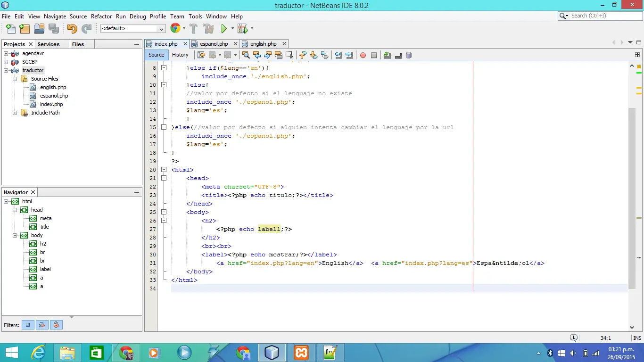
Task: Switch to the espanol.php editor tab
Action: pyautogui.click(x=214, y=44)
